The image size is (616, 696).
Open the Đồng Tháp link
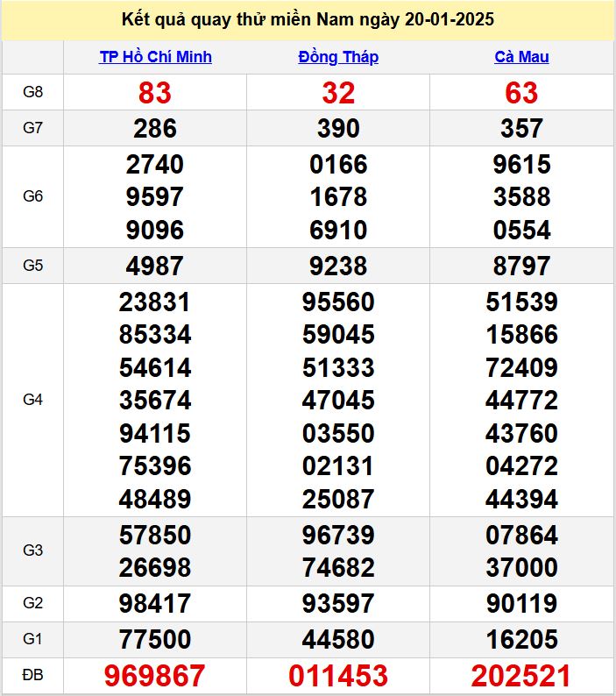338,57
